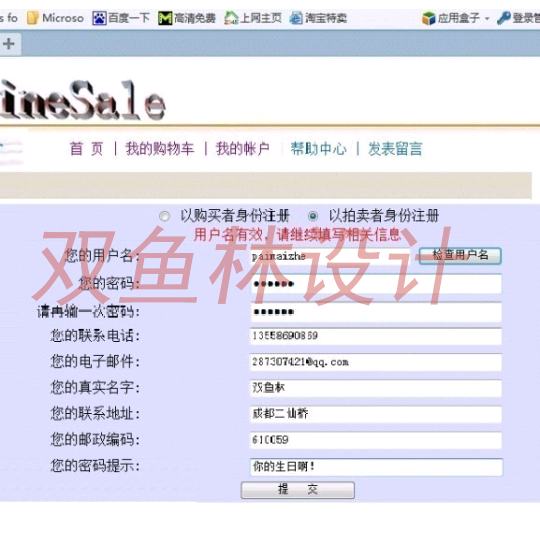Screen dimensions: 540x540
Task: Select 以拍卖者身份注册 radio button
Action: pyautogui.click(x=313, y=216)
